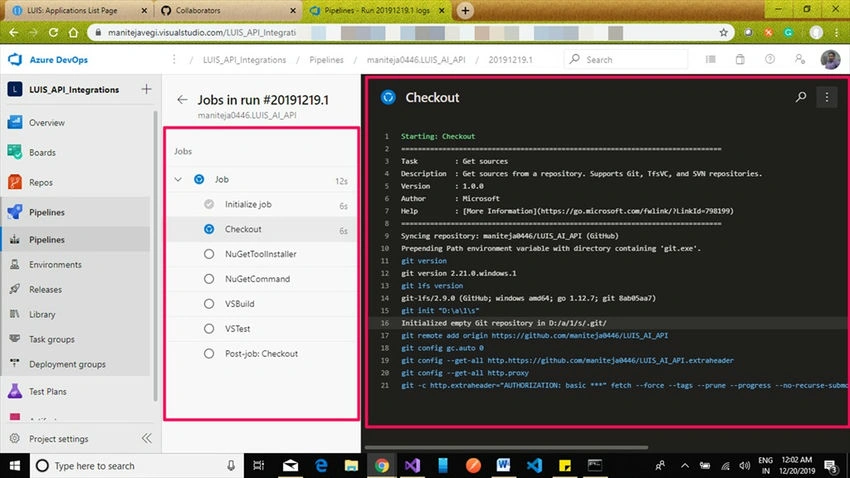This screenshot has width=850, height=478.
Task: Open the user settings icon
Action: point(800,60)
